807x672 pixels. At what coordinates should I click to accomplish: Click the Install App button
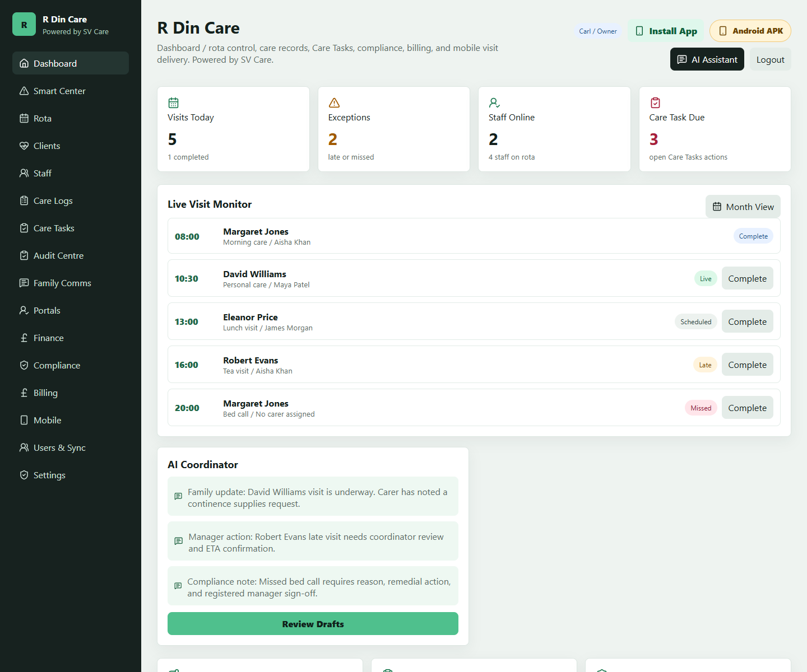(666, 31)
